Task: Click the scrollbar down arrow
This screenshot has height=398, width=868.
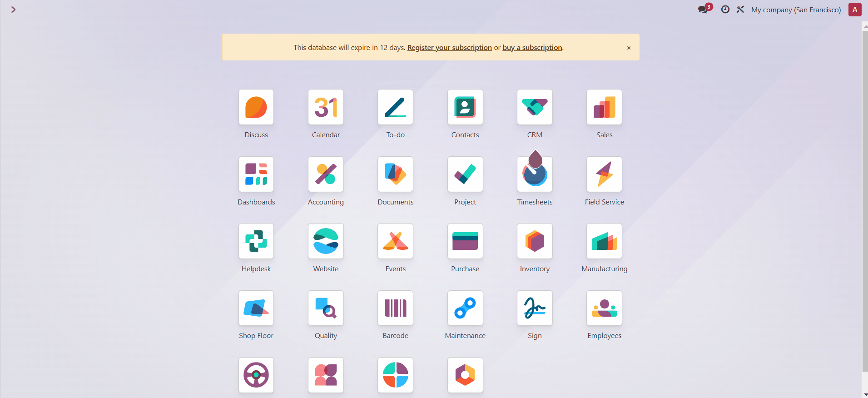Action: (865, 395)
